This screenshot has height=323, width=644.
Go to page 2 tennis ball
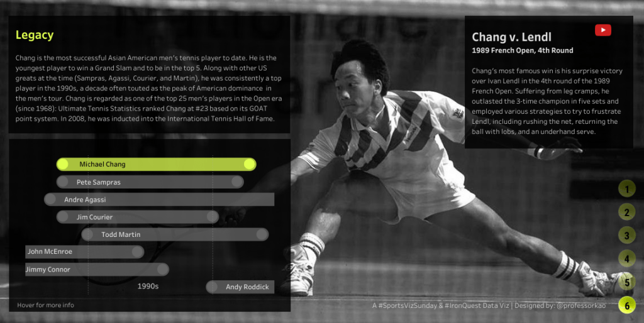click(x=627, y=212)
